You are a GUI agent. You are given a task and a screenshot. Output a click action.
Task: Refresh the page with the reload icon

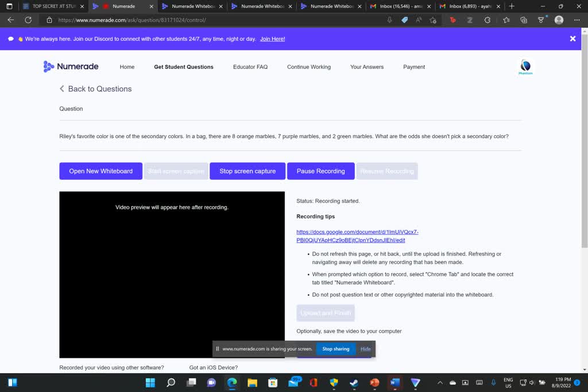[x=28, y=20]
